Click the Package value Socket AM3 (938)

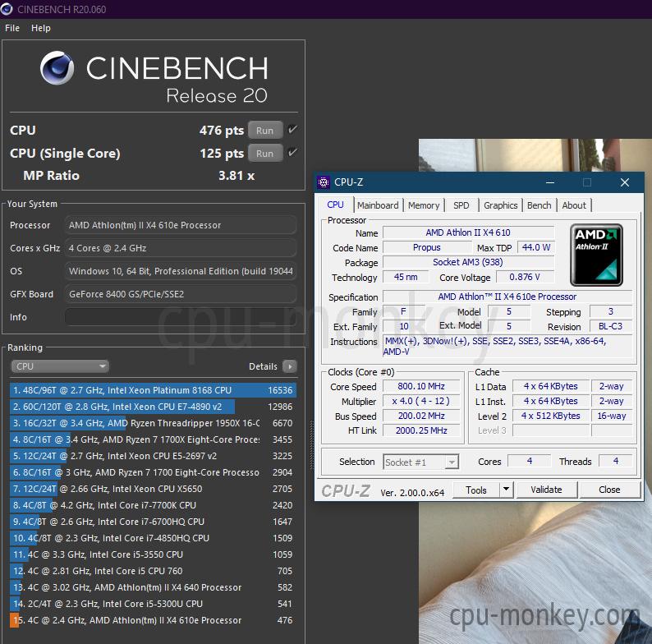click(x=468, y=262)
